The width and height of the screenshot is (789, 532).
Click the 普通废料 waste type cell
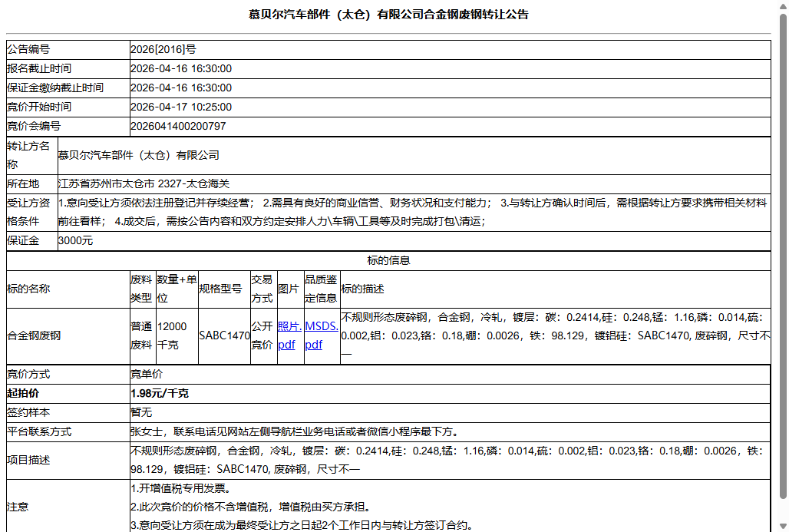[143, 335]
